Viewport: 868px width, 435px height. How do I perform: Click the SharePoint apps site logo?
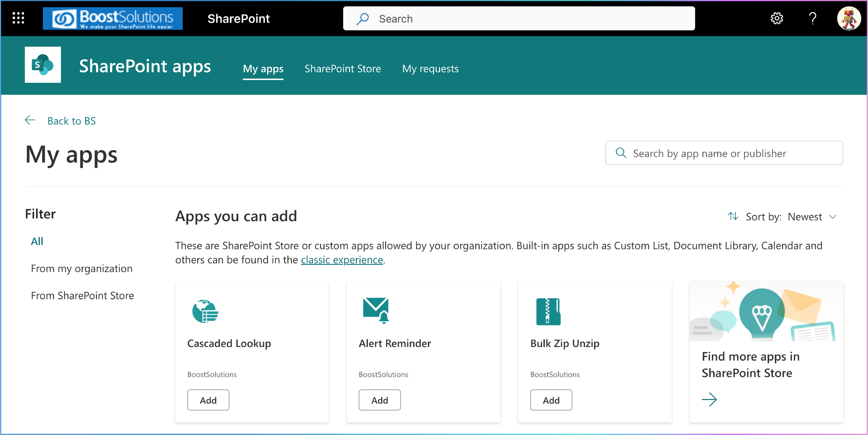[x=43, y=65]
